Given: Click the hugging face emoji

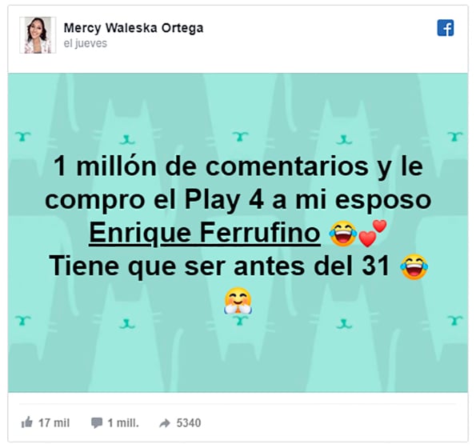Looking at the screenshot, I should click(x=238, y=301).
